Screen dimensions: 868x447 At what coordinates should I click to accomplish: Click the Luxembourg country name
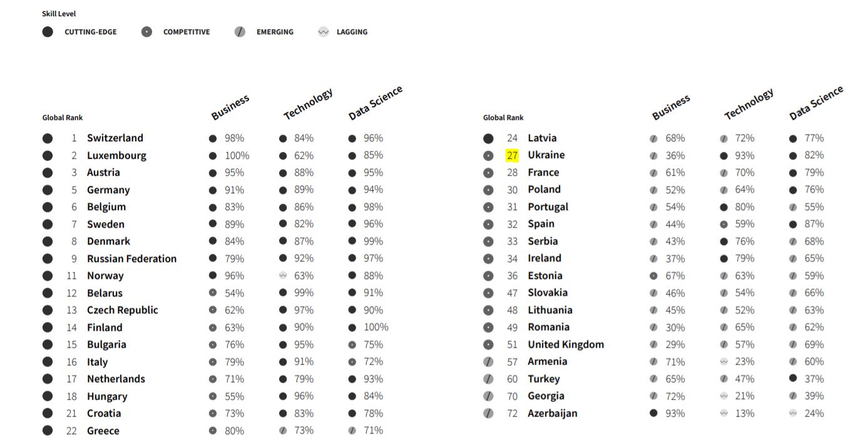click(116, 156)
